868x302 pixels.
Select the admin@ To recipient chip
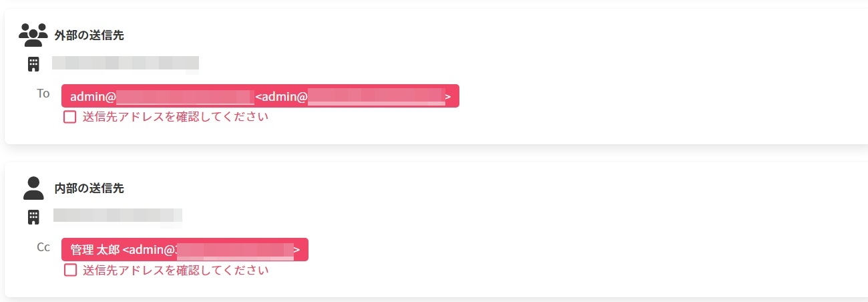(260, 96)
